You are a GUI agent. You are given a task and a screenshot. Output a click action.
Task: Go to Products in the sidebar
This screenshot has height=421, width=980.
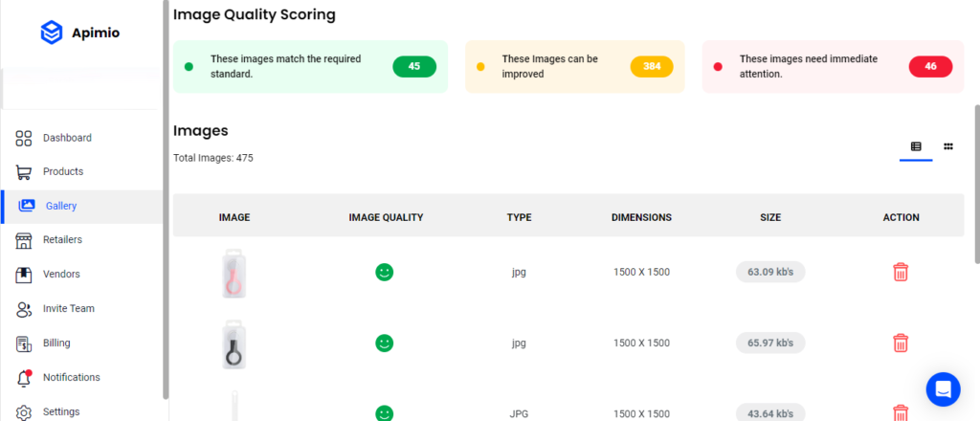(x=63, y=172)
